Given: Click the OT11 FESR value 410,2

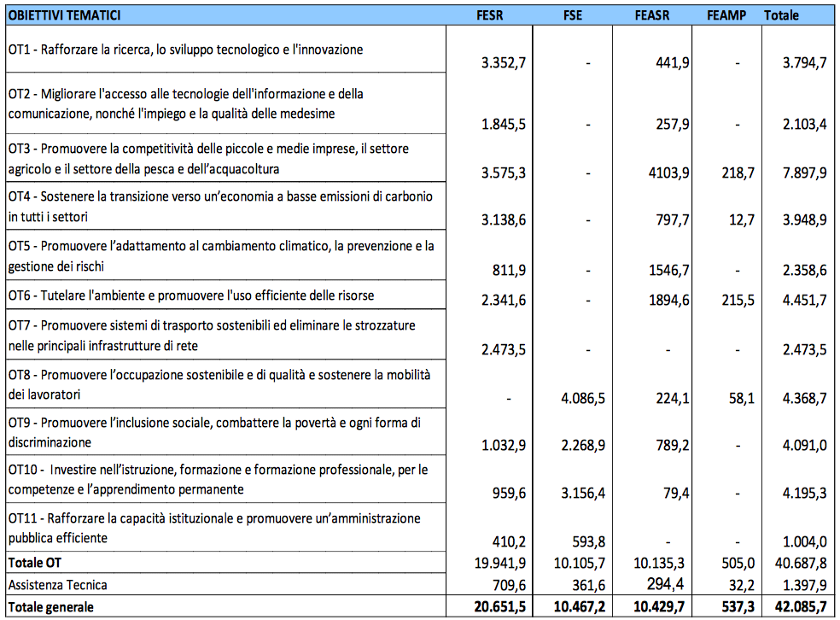Looking at the screenshot, I should (509, 541).
